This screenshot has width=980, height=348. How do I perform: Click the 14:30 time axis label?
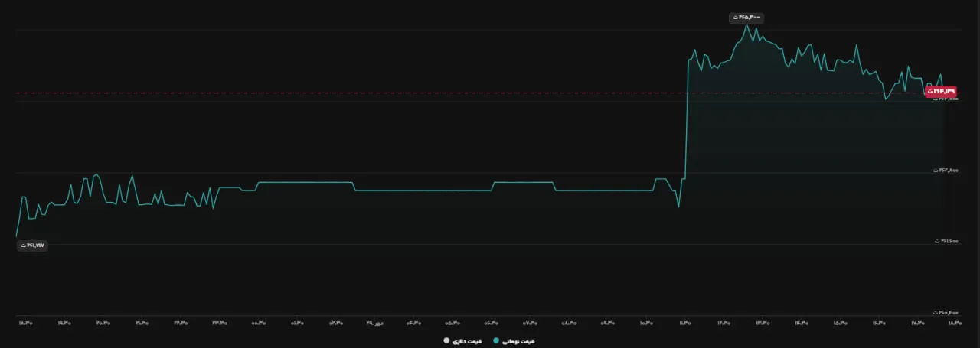(x=802, y=323)
